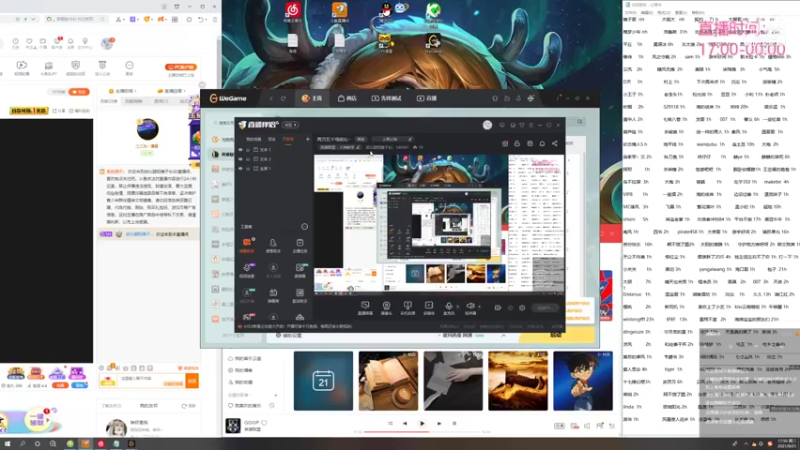Screen dimensions: 800x450
Task: Open WeGame pioneer test tab
Action: 386,98
